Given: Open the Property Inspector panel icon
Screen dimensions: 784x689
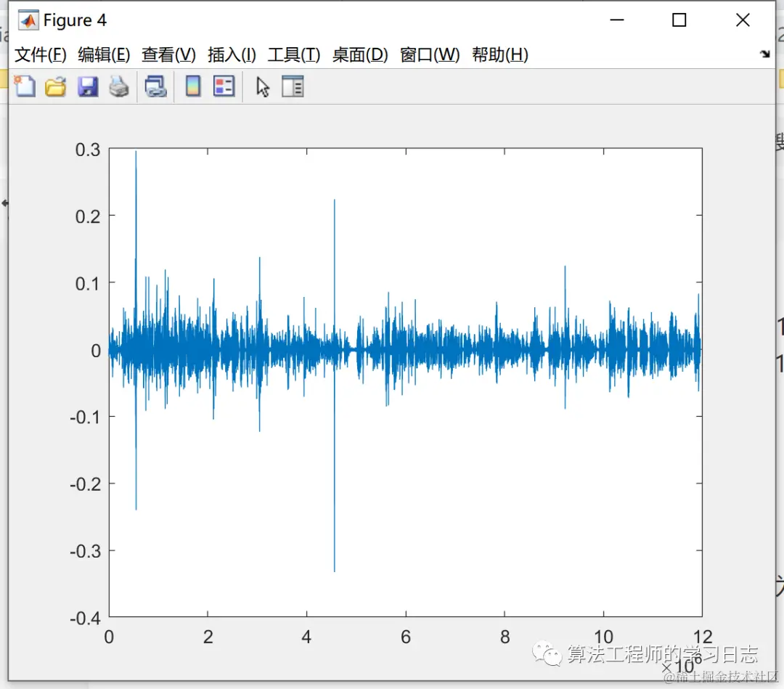Looking at the screenshot, I should tap(293, 86).
